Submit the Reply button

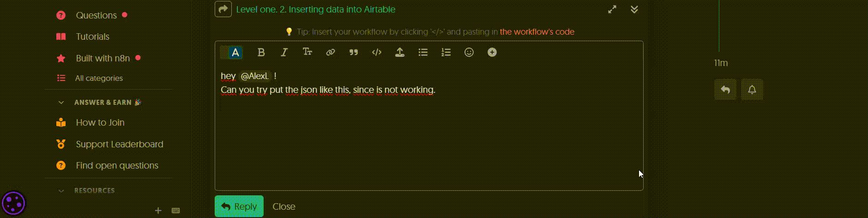point(239,206)
